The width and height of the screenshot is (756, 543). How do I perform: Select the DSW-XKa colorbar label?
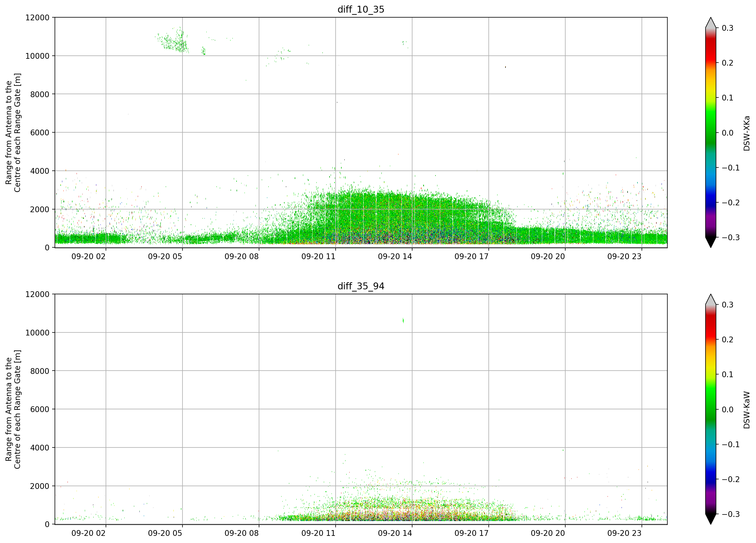click(x=747, y=133)
